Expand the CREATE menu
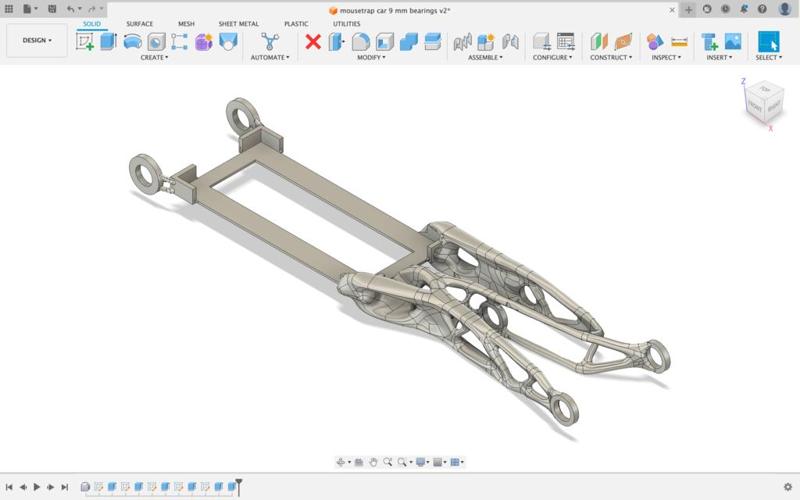This screenshot has height=500, width=800. pos(154,58)
